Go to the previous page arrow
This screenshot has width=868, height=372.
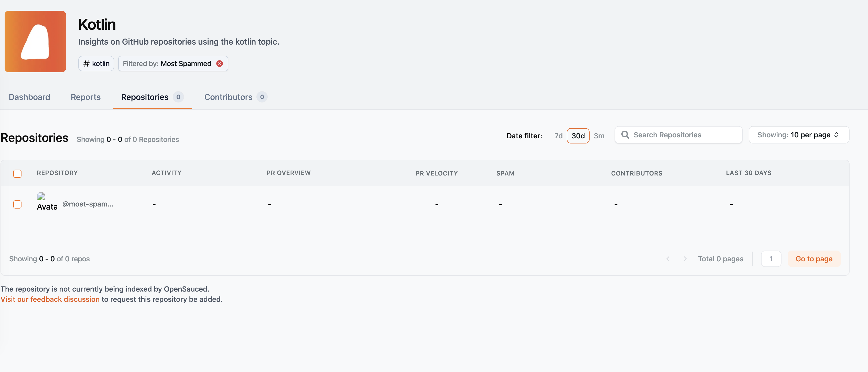[x=668, y=259]
